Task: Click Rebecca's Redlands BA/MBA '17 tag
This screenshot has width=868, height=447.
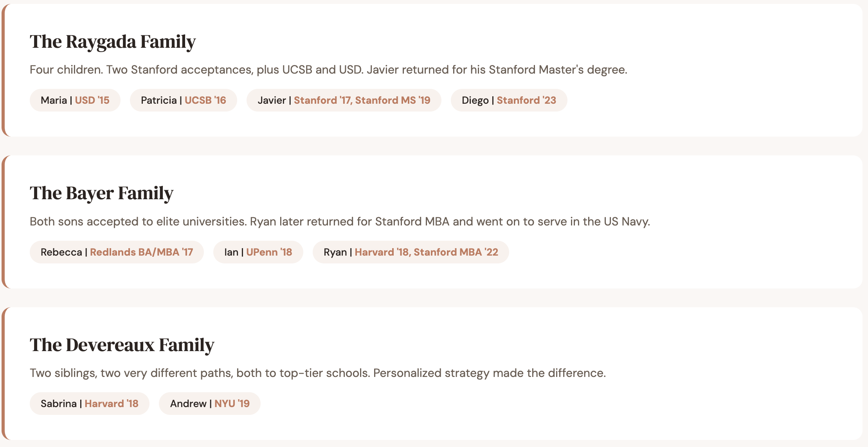Action: [117, 252]
